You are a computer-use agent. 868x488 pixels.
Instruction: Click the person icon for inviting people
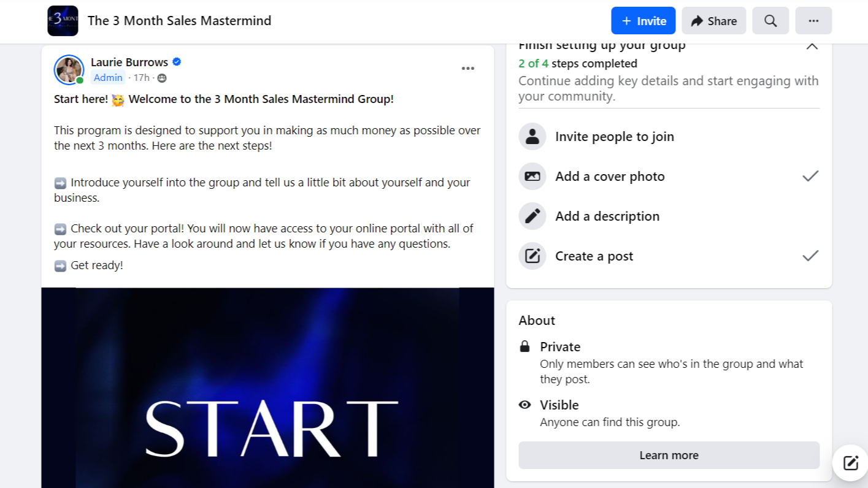pos(532,137)
